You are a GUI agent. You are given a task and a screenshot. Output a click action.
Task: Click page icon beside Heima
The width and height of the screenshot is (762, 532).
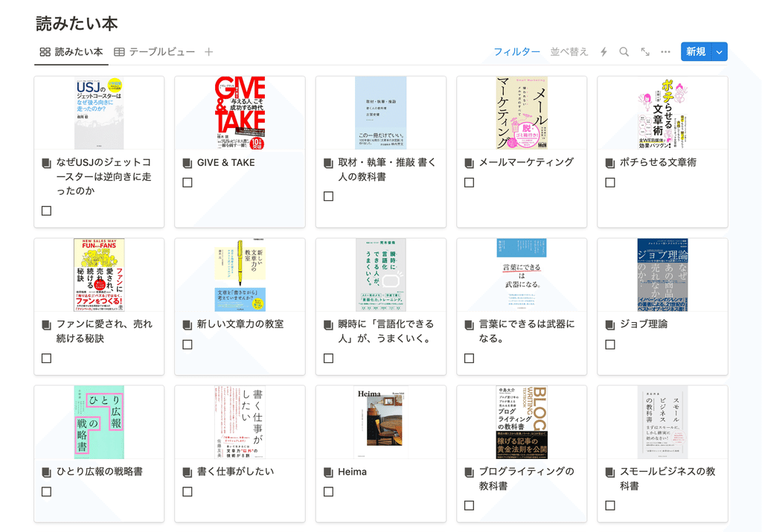pyautogui.click(x=328, y=472)
